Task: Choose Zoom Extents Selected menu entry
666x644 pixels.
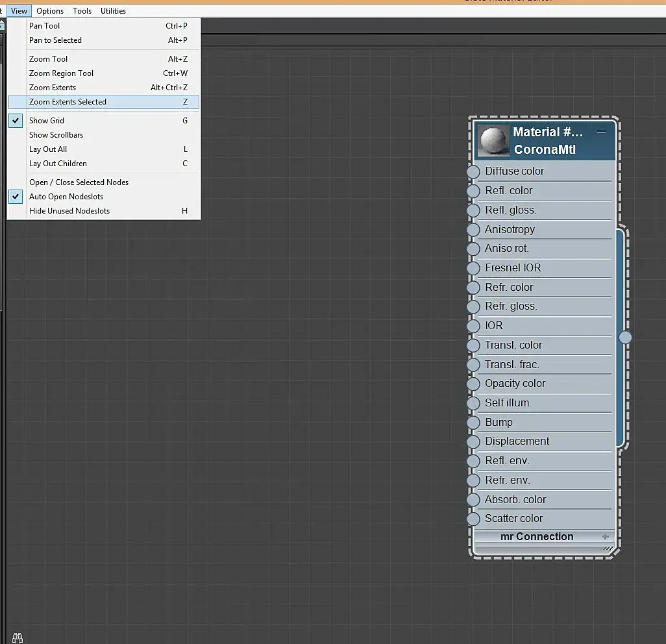Action: pos(104,102)
